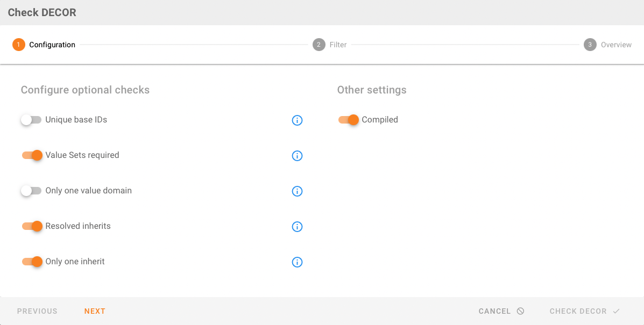View info for Only one inherit
Image resolution: width=644 pixels, height=325 pixels.
point(297,262)
